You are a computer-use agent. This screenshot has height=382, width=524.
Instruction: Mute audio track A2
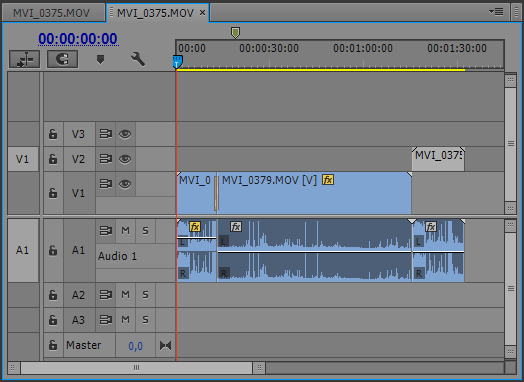click(x=125, y=295)
